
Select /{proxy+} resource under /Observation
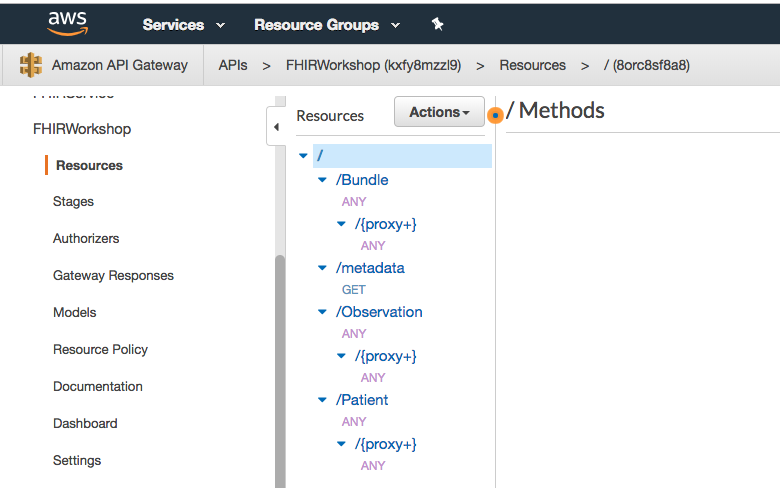(386, 356)
